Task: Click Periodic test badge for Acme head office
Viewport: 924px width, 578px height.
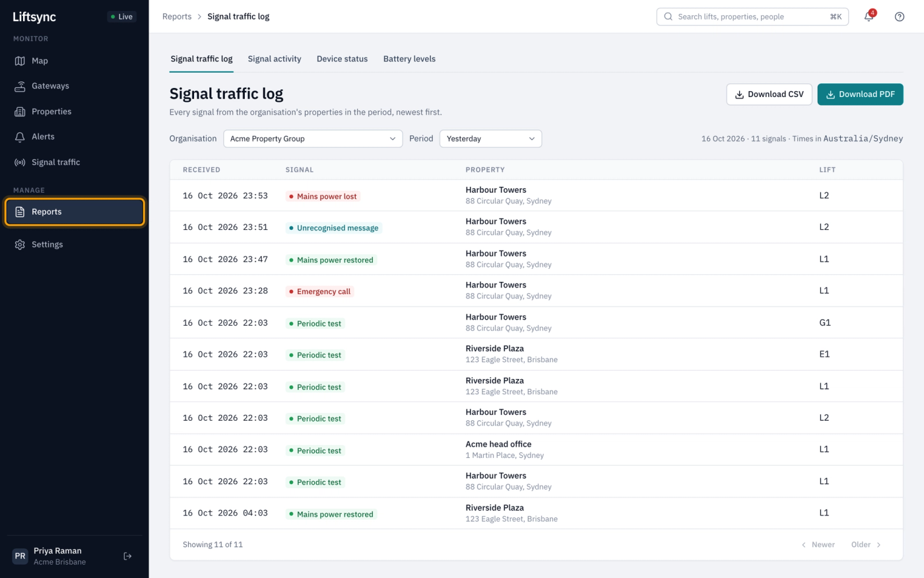Action: coord(315,451)
